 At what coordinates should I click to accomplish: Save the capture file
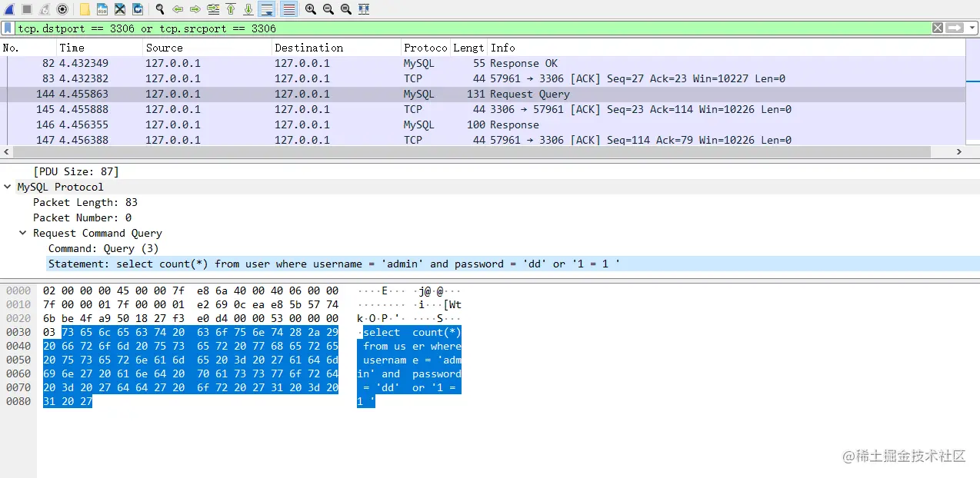(x=102, y=9)
